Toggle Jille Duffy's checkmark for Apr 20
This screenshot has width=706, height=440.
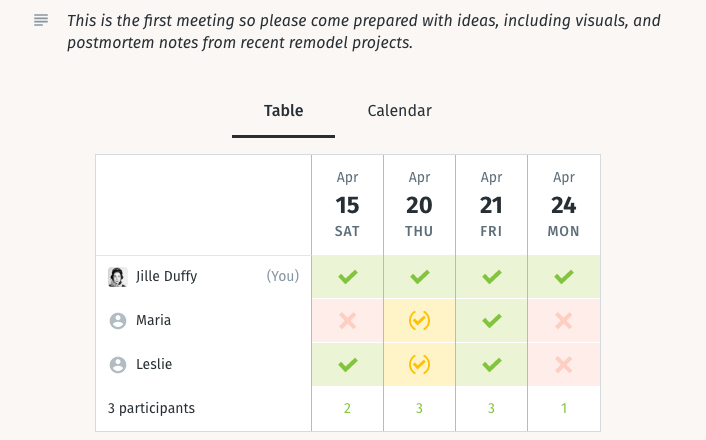point(420,277)
